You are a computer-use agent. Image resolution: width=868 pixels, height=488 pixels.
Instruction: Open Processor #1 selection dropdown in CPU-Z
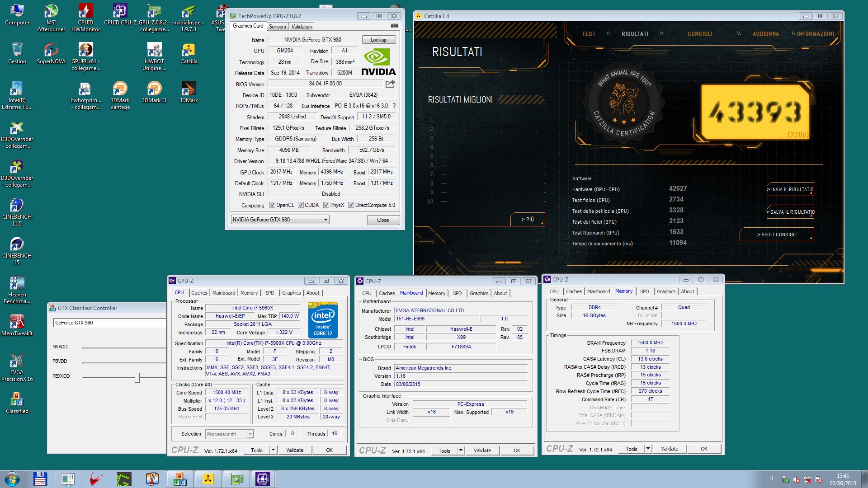pyautogui.click(x=229, y=434)
